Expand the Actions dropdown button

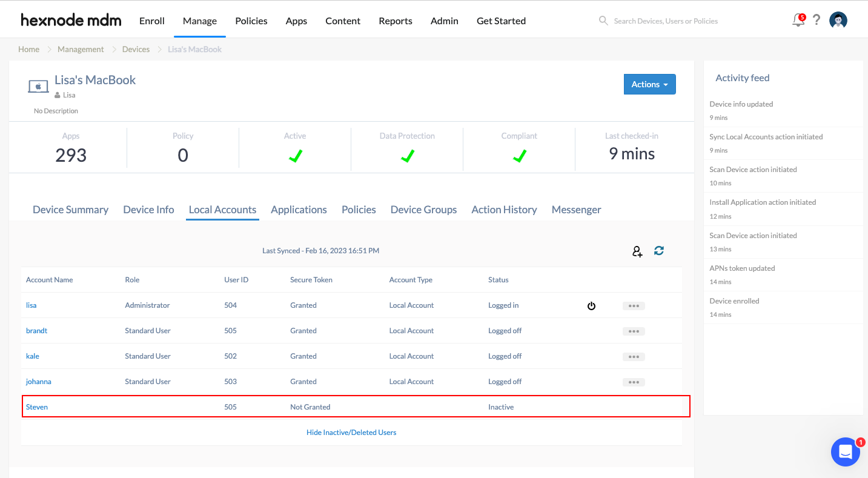pos(649,84)
